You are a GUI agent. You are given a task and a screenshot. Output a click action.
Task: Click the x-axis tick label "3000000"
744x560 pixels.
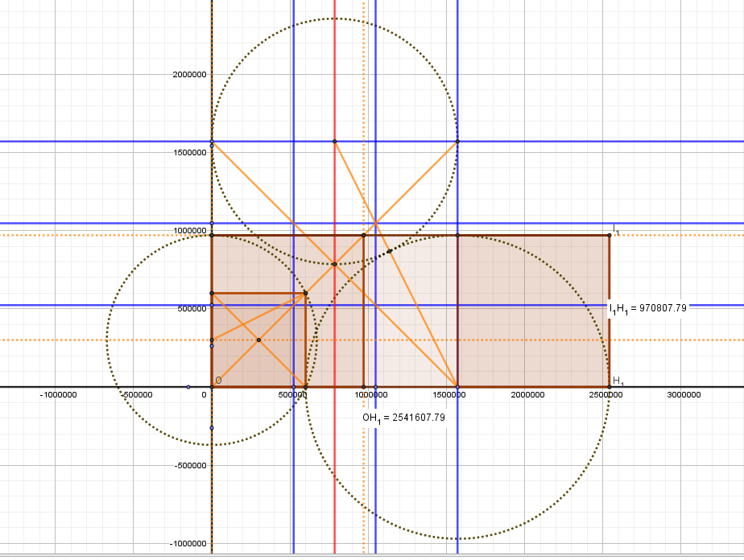pos(686,396)
